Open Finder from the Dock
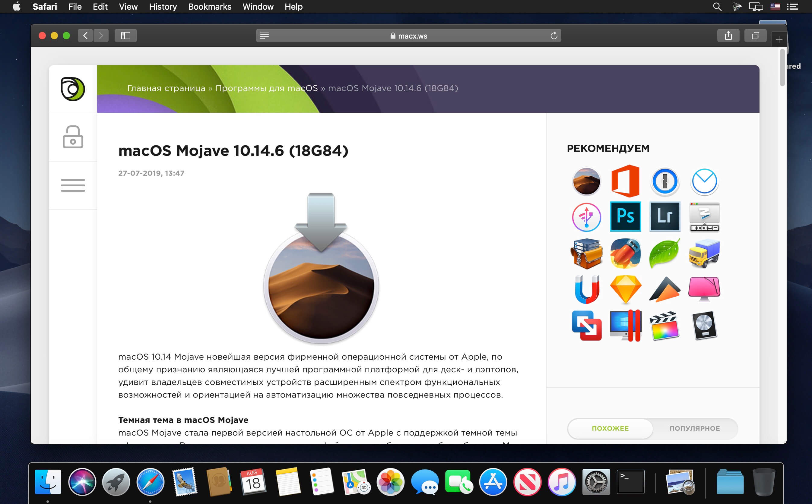 (48, 482)
